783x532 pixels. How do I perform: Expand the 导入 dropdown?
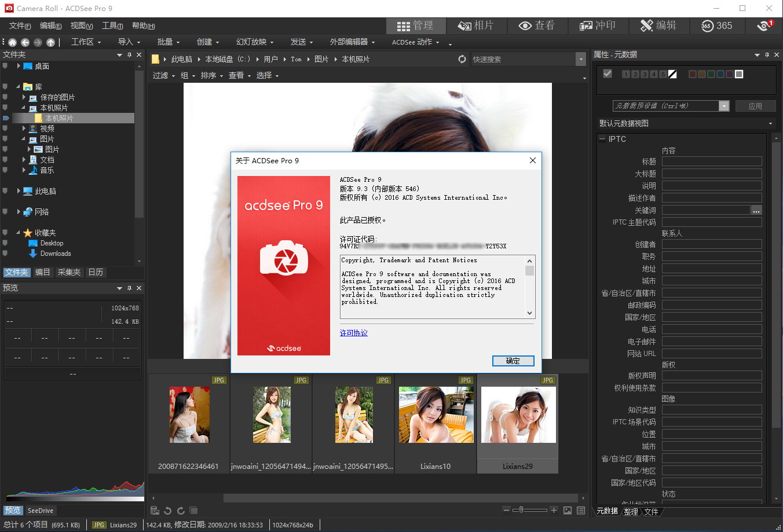(x=129, y=42)
